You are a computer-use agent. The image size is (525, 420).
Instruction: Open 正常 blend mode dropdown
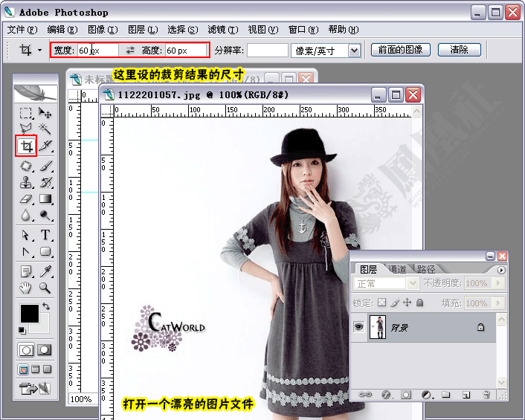tap(413, 283)
